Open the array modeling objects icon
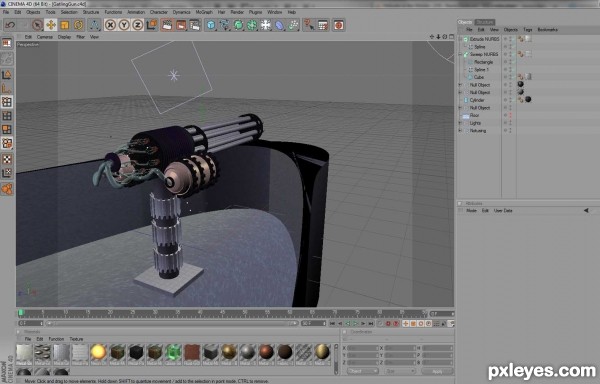This screenshot has height=384, width=600. click(252, 25)
